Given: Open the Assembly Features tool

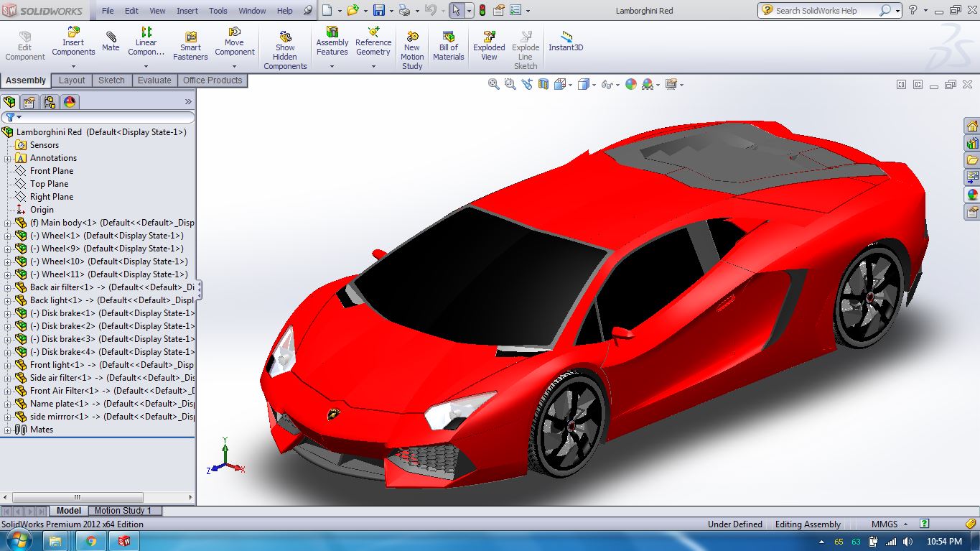Looking at the screenshot, I should [332, 42].
